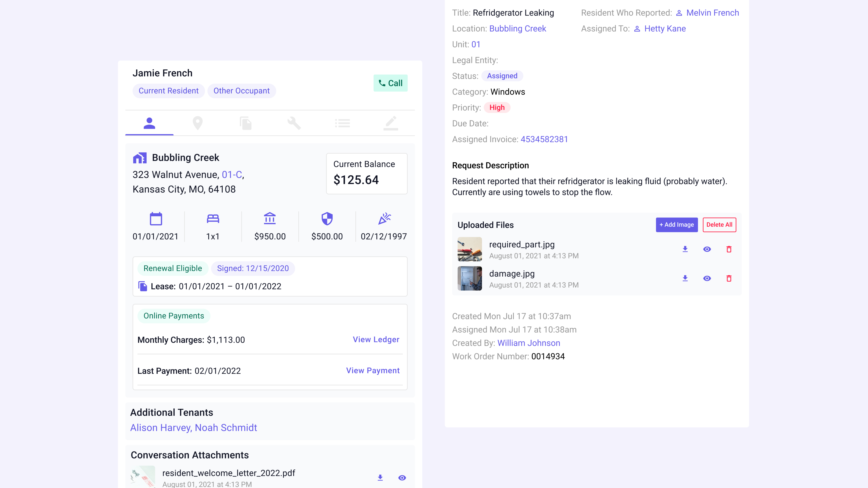
Task: Open additional tenant Alison Harvey
Action: 160,428
